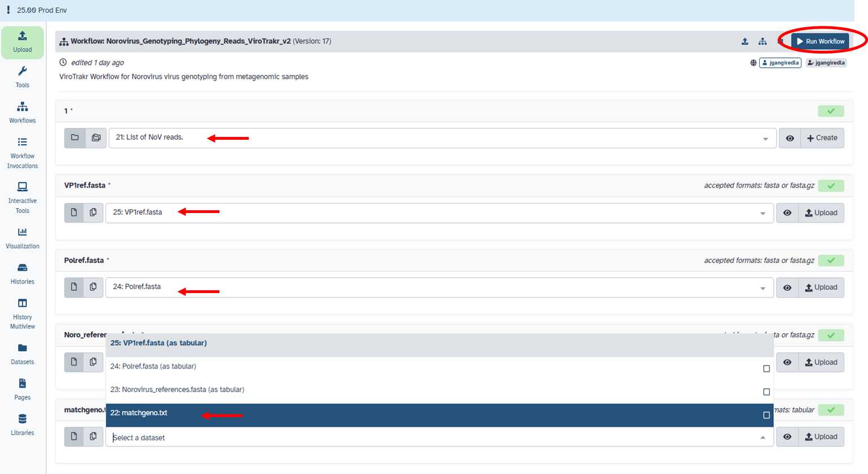Open Interactive Tools in sidebar
This screenshot has height=474, width=868.
point(23,198)
